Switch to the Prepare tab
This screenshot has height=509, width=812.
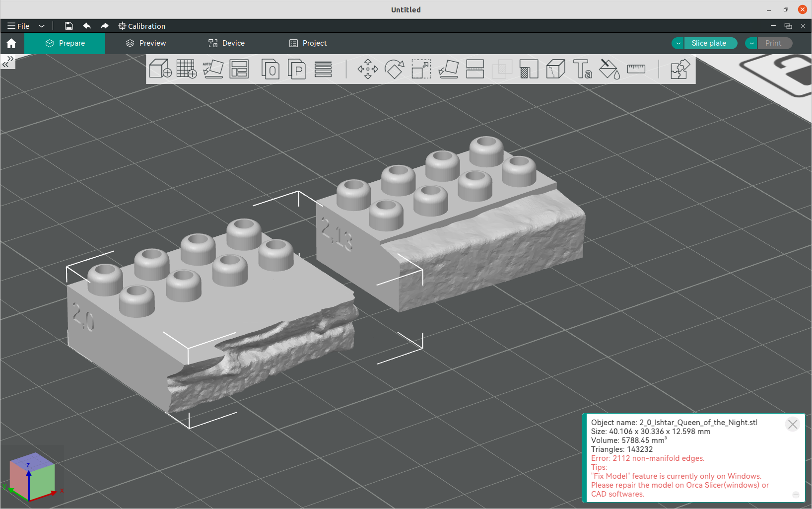65,43
